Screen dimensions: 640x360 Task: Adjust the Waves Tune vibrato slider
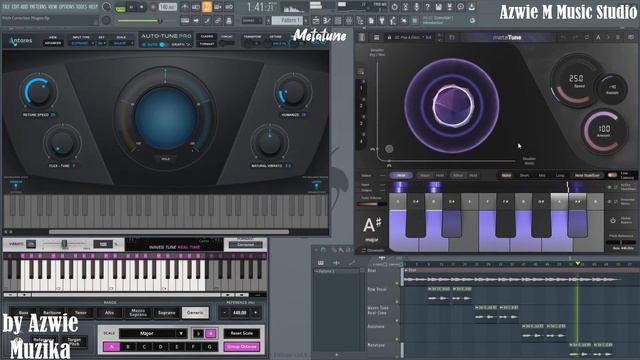pos(64,244)
